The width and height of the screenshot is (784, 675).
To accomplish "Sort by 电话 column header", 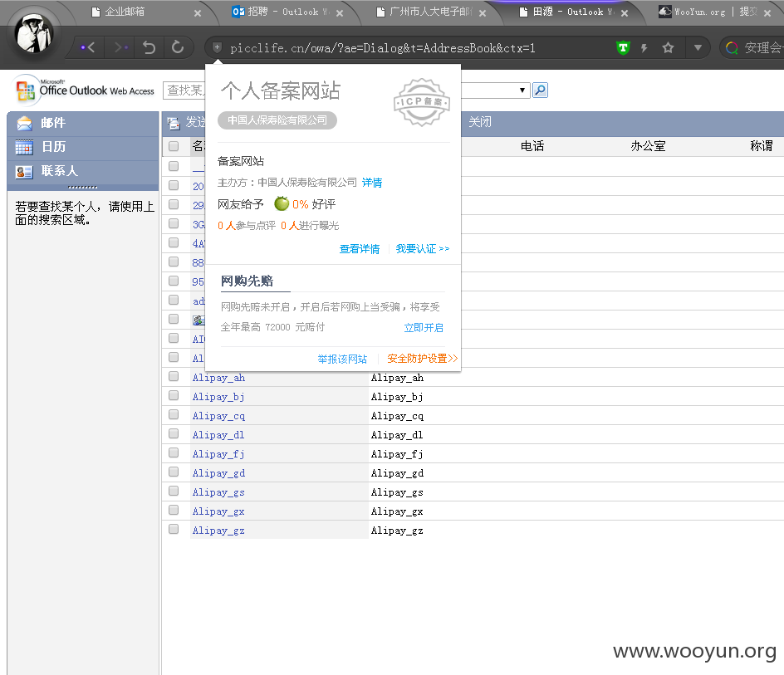I will tap(532, 146).
